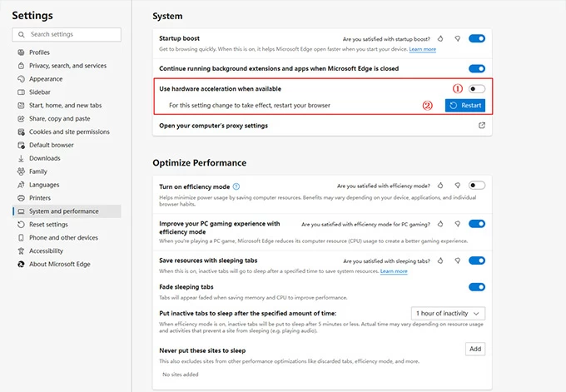Toggle Startup boost switch off
The image size is (566, 392).
pos(476,38)
